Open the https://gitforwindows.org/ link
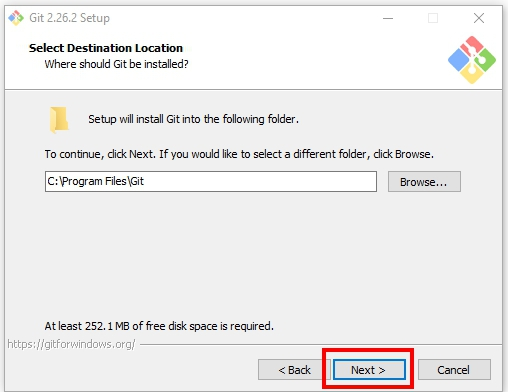The width and height of the screenshot is (508, 392). [x=71, y=344]
